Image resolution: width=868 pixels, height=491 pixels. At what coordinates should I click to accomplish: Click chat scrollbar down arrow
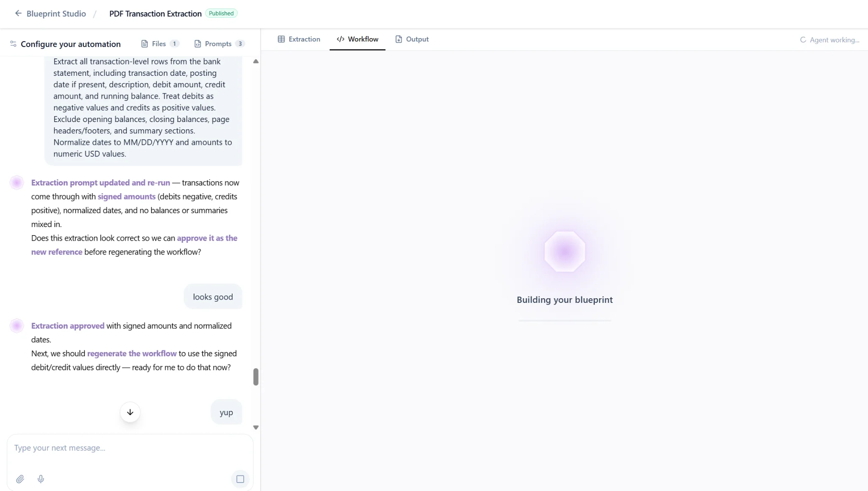256,427
